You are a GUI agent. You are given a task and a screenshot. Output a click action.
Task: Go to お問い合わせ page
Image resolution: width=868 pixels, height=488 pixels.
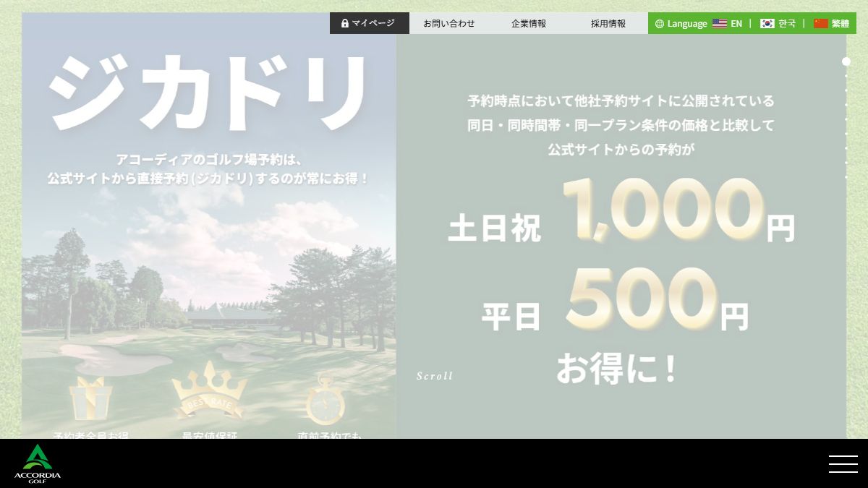pos(449,23)
